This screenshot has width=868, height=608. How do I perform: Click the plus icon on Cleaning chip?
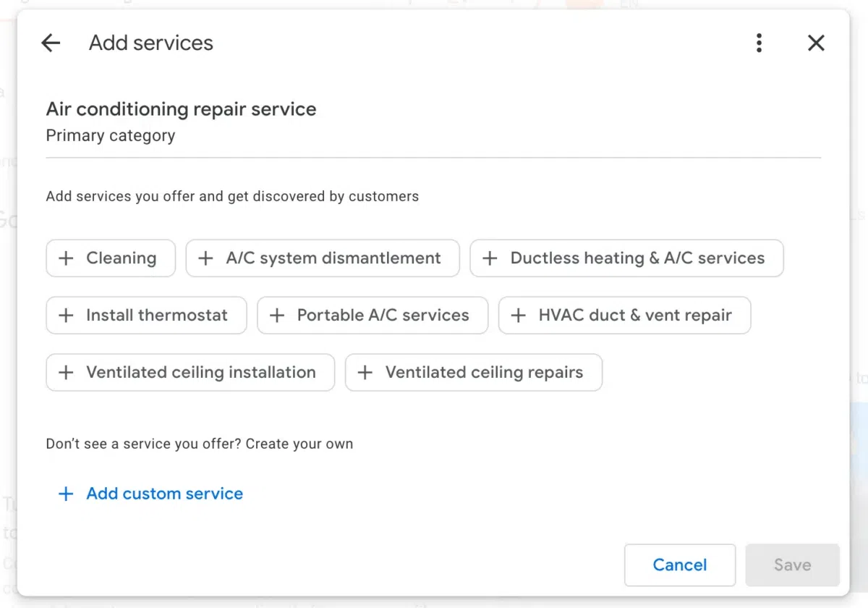(66, 258)
